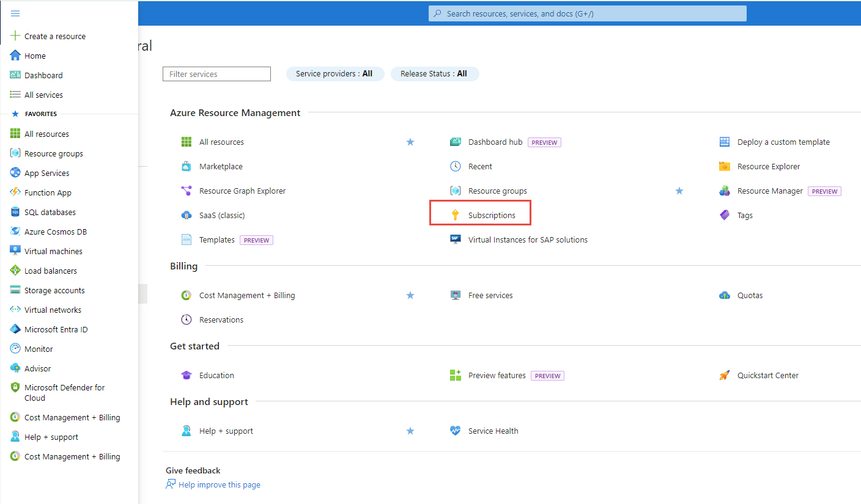Open the Recent clock icon
Viewport: 861px width, 504px height.
coord(456,166)
